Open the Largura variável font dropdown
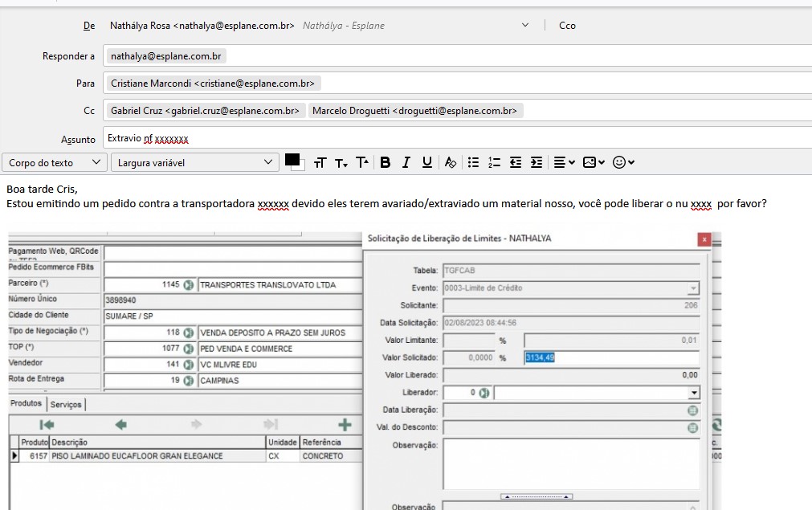 [x=195, y=162]
